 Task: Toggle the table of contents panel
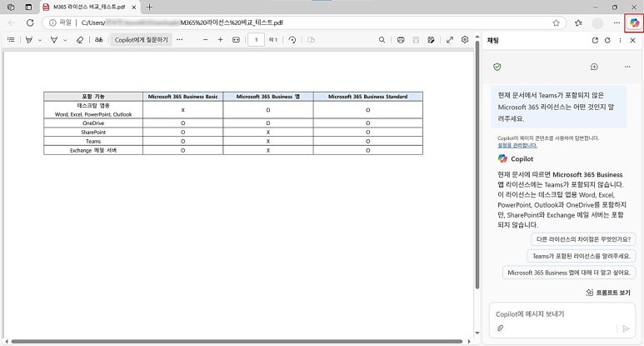click(x=11, y=39)
